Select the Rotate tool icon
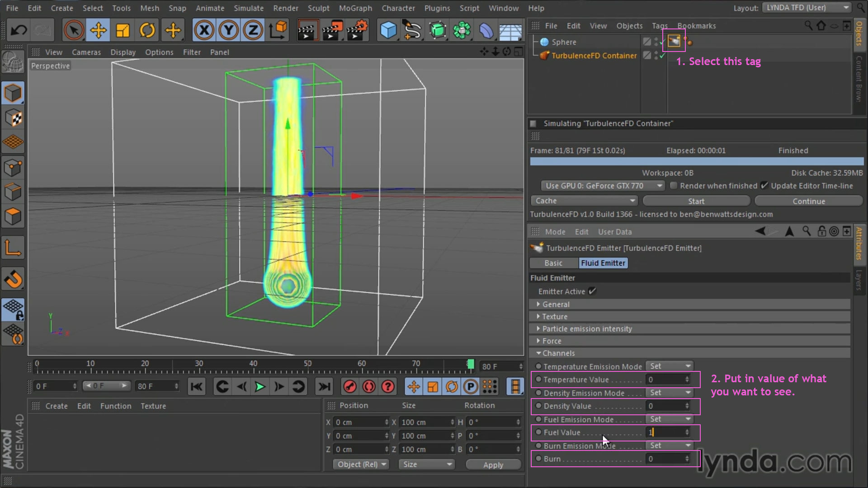 pyautogui.click(x=147, y=30)
